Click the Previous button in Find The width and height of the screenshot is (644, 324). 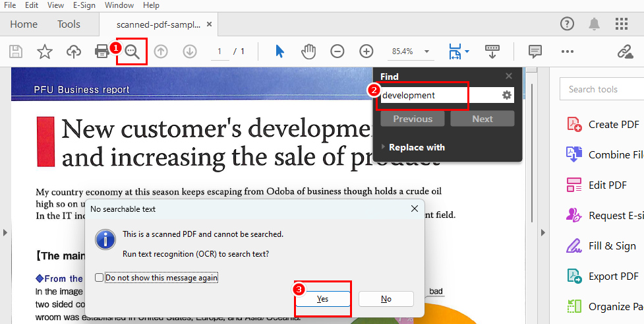coord(413,119)
